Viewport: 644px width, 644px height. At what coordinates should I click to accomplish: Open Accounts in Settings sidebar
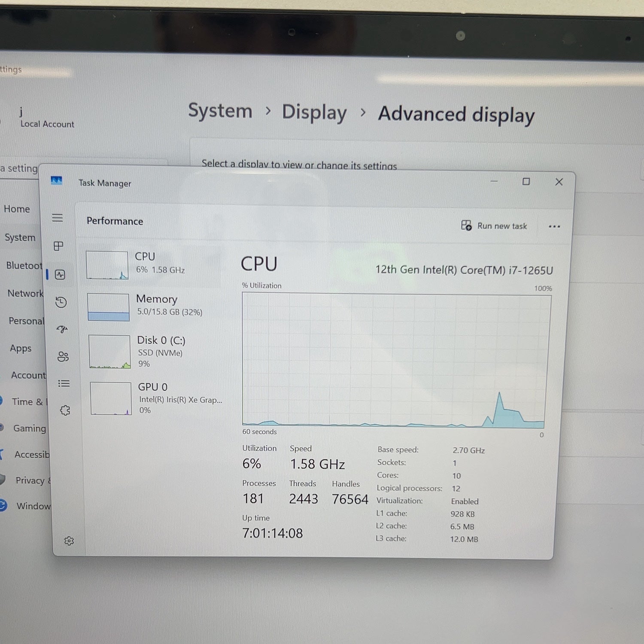tap(28, 375)
